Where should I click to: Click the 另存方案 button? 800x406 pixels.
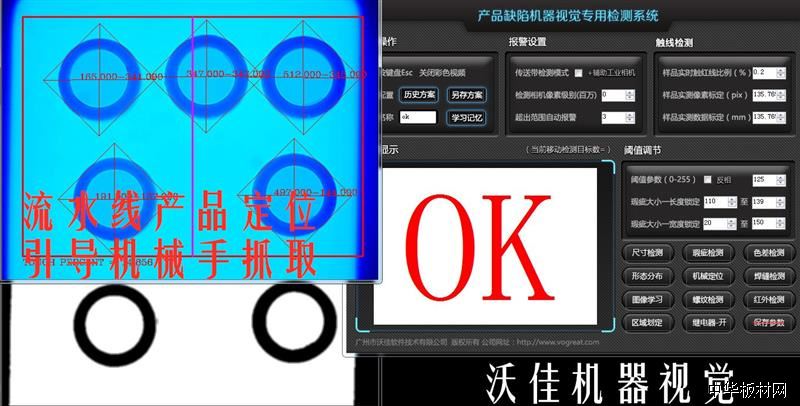(467, 95)
